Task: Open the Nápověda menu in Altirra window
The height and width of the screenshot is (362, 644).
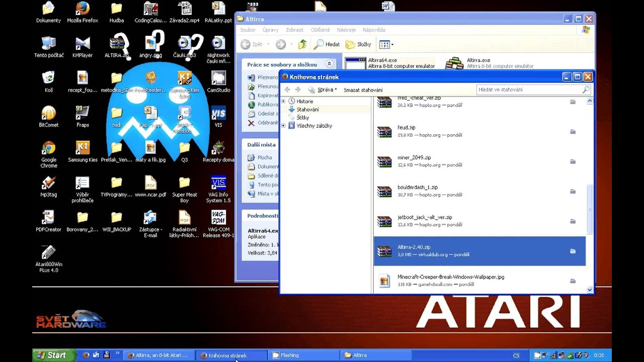Action: [x=374, y=30]
